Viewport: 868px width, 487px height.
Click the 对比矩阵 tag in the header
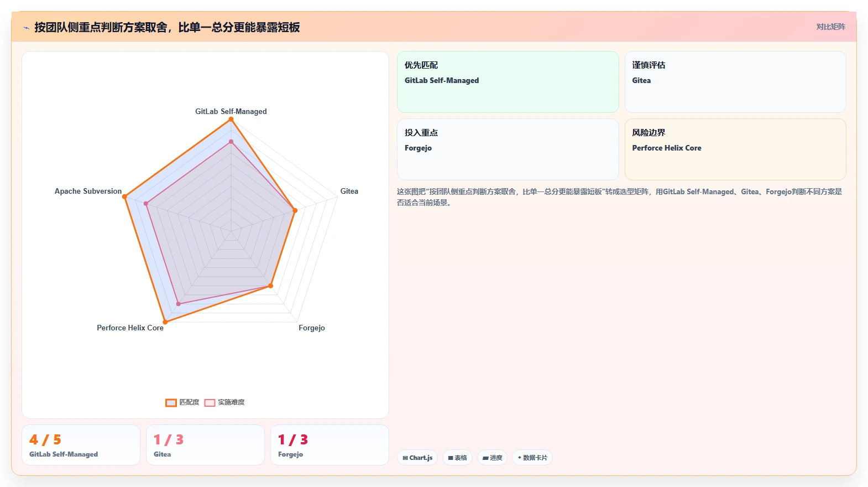tap(830, 27)
